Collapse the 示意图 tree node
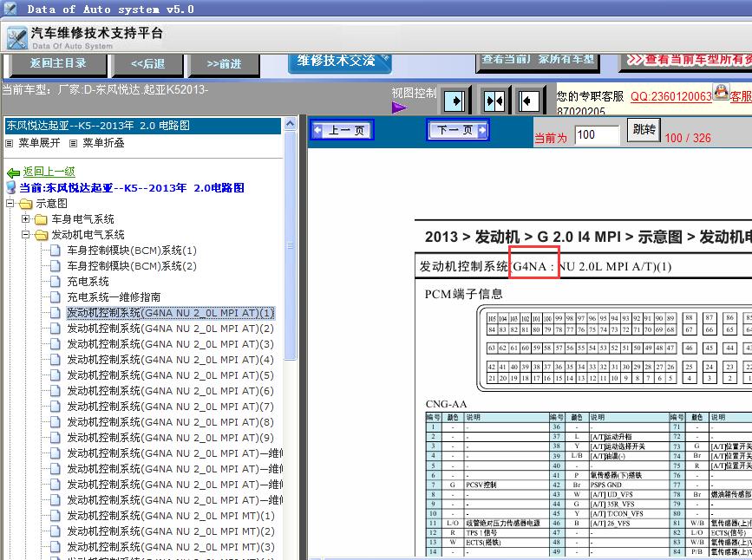Viewport: 752px width, 560px height. point(10,204)
